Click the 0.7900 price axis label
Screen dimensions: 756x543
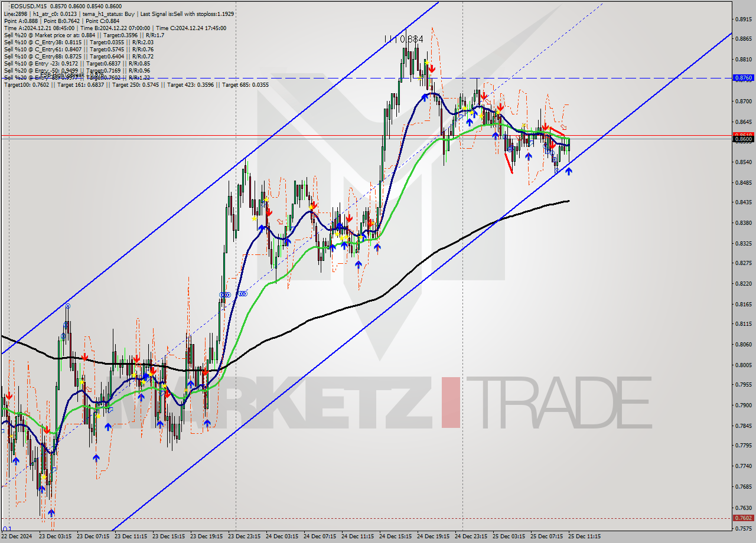click(742, 405)
